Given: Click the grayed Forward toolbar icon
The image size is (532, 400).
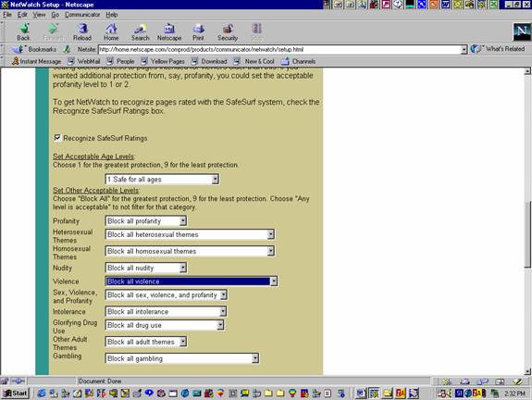Looking at the screenshot, I should 53,32.
